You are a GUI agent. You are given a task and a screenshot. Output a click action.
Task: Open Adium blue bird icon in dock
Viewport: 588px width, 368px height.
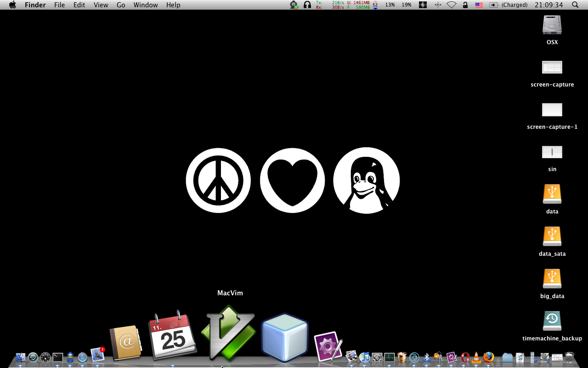[70, 357]
